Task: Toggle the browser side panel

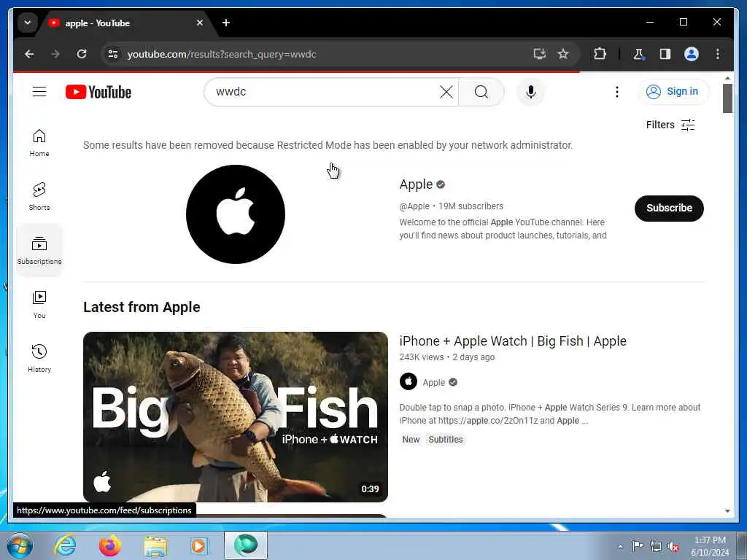Action: (x=665, y=54)
